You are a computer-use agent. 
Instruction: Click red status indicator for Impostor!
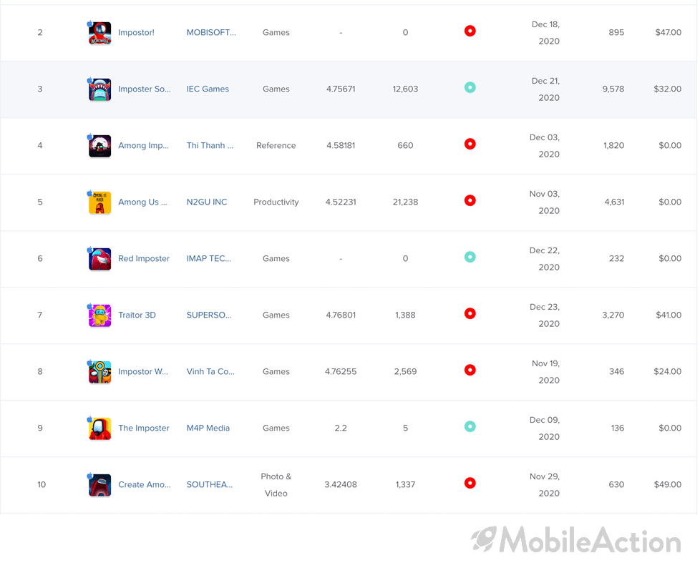click(x=470, y=31)
